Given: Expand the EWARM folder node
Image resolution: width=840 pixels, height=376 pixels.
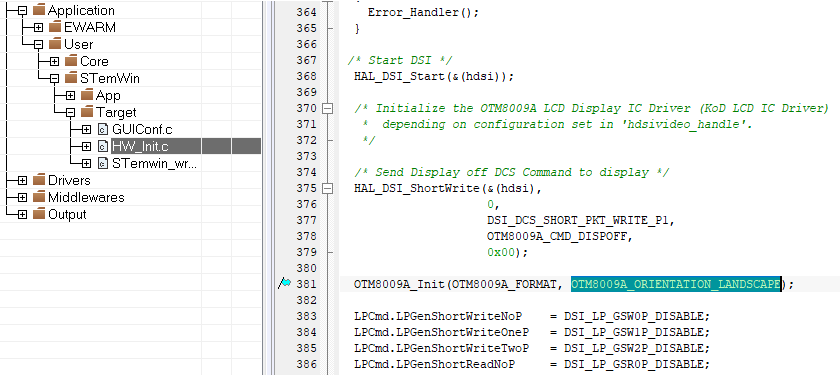Looking at the screenshot, I should pyautogui.click(x=38, y=27).
